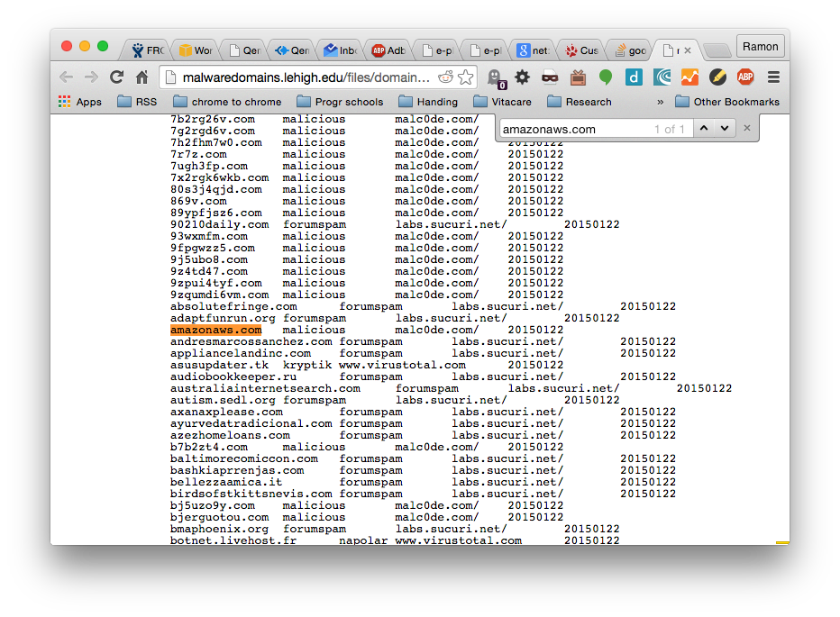Open the masked-face extension icon
The height and width of the screenshot is (617, 840).
coord(550,77)
